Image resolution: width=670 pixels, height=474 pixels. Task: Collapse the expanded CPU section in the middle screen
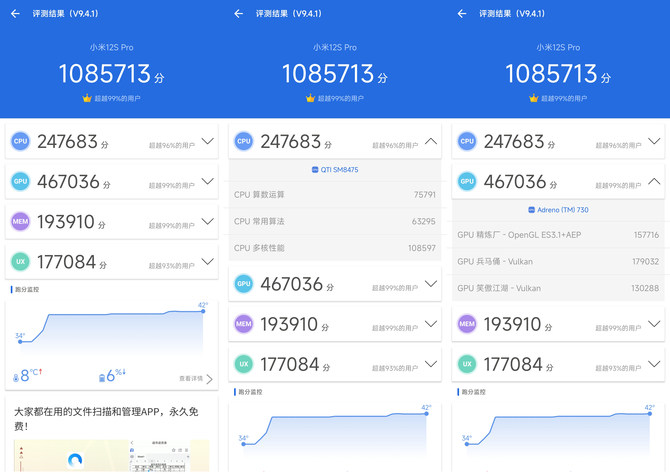431,142
